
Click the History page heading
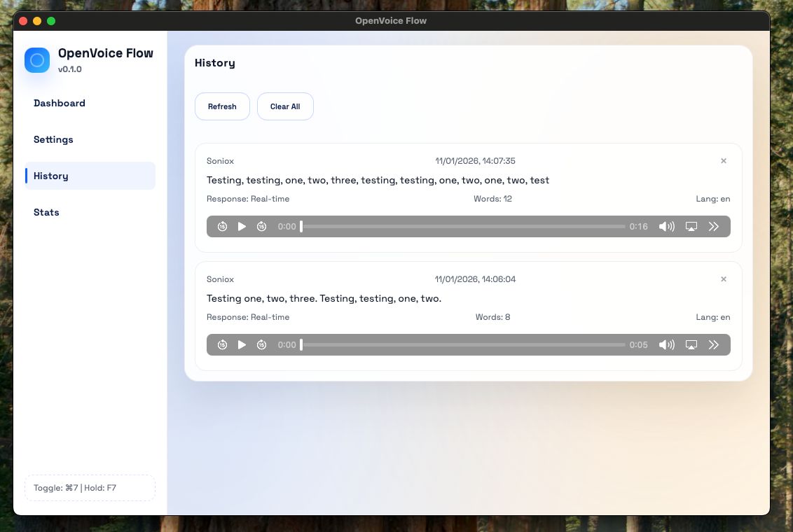click(x=215, y=63)
